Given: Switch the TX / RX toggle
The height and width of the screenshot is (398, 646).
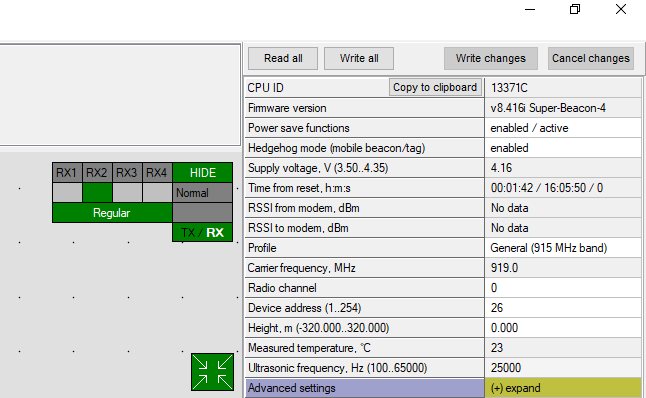Looking at the screenshot, I should tap(202, 232).
